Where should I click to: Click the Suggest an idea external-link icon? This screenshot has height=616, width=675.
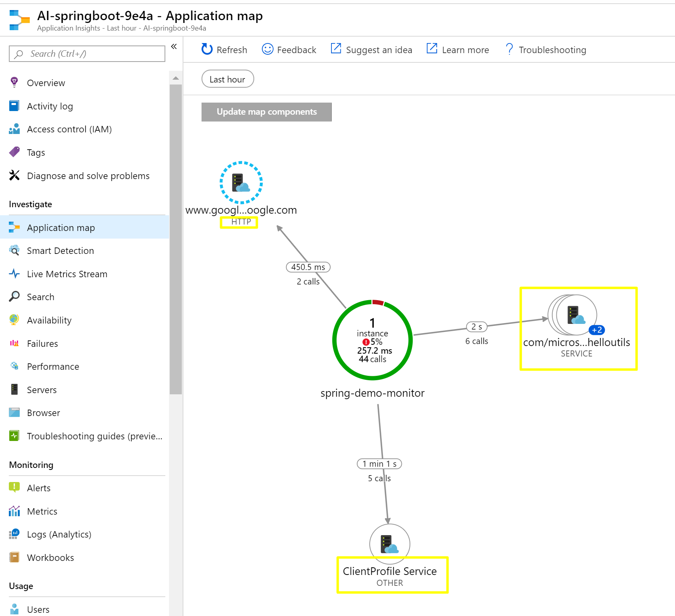pos(336,48)
